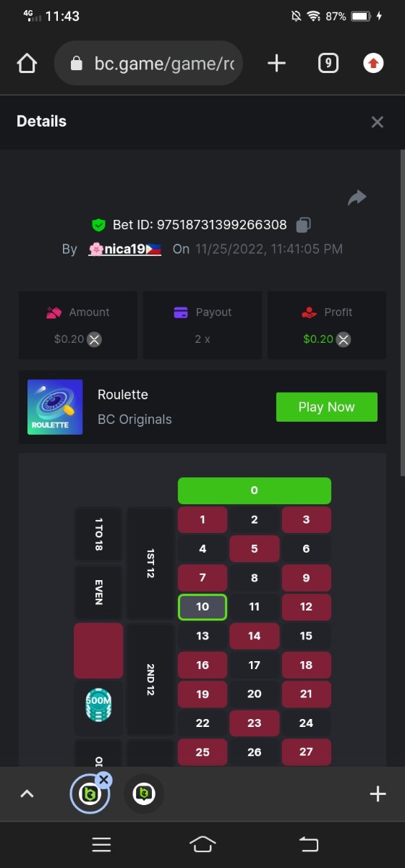Open player nica19 profile link

click(124, 249)
